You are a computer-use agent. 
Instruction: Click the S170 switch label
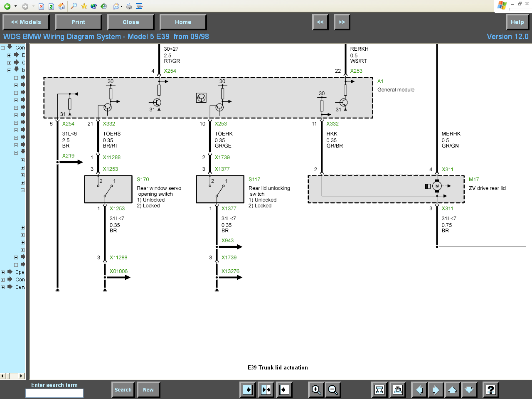pos(143,180)
